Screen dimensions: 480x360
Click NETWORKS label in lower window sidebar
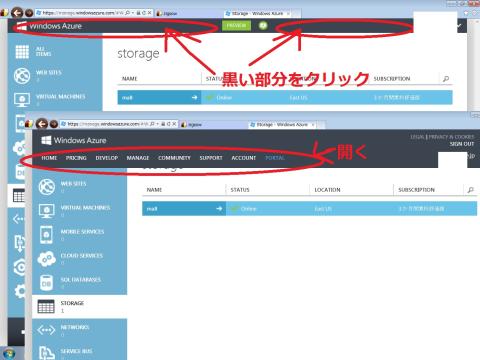point(75,327)
